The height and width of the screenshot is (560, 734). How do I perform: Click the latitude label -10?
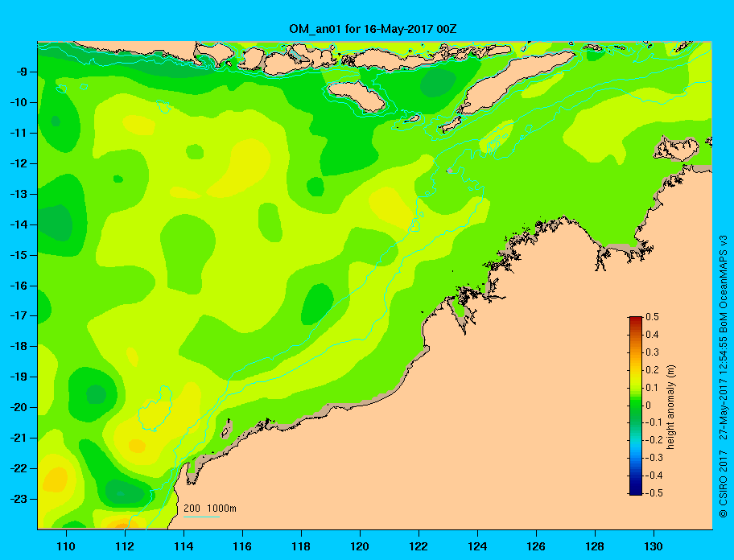tap(18, 102)
